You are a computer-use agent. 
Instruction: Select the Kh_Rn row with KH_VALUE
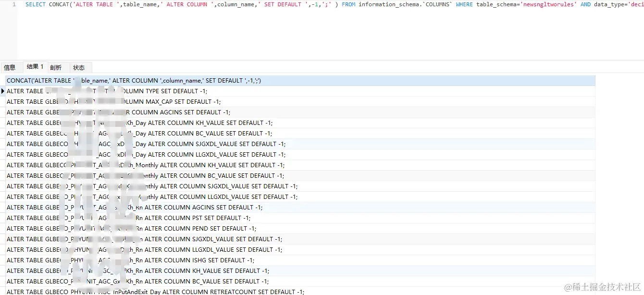[x=300, y=271]
